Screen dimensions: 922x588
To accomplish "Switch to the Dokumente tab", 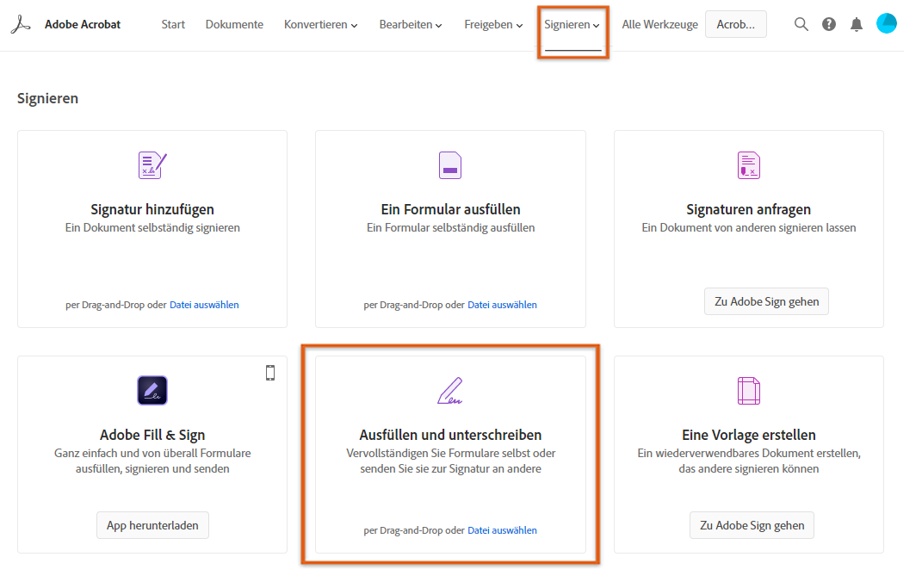I will pos(234,24).
